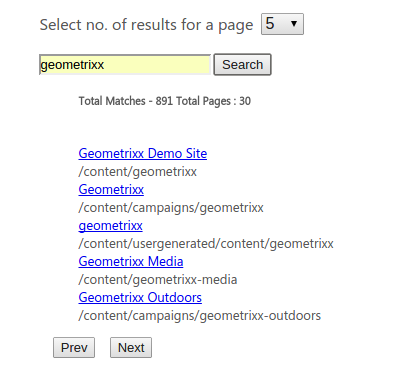406x367 pixels.
Task: Click the /content/geometrixx-media path text
Action: point(158,280)
